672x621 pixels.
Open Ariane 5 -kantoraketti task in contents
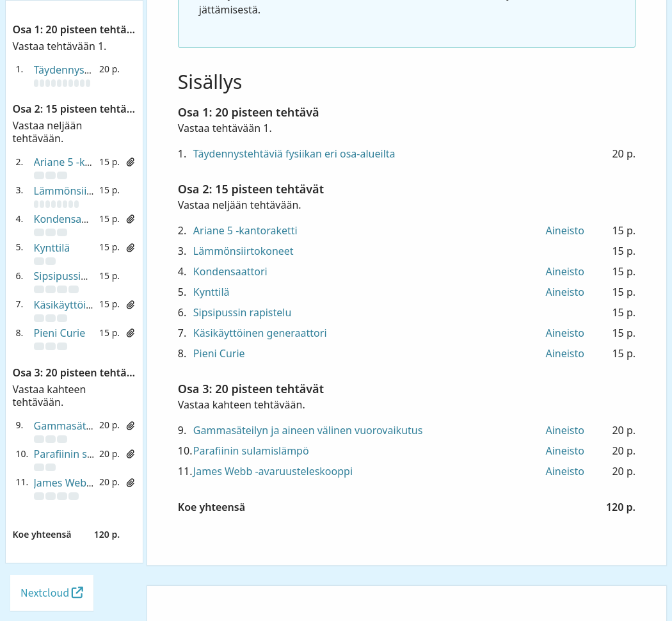(x=245, y=230)
